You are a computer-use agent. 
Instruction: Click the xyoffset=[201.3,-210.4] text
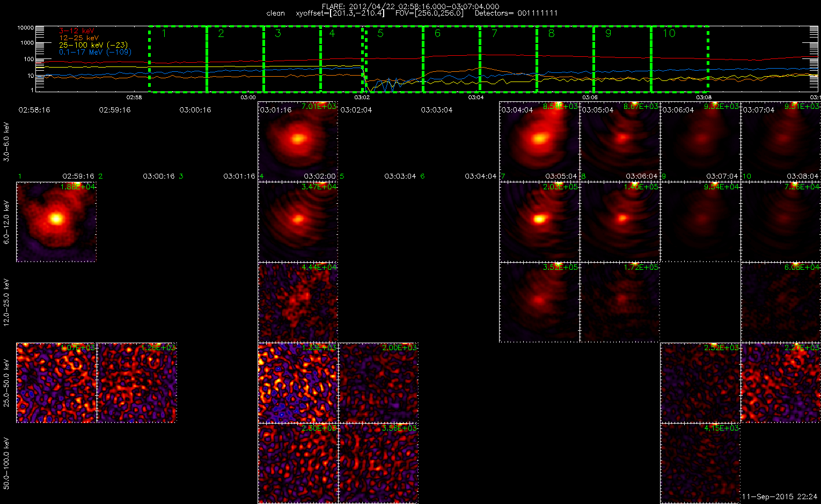coord(340,13)
